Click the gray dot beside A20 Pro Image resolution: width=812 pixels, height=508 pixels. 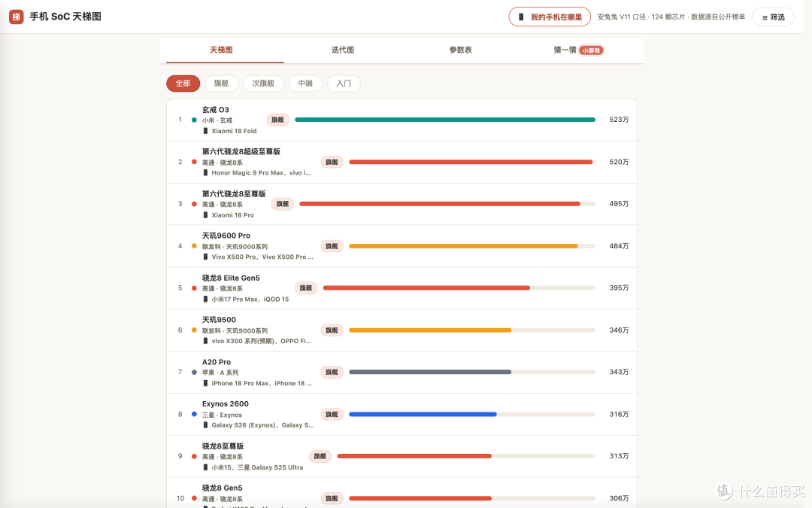pos(194,373)
